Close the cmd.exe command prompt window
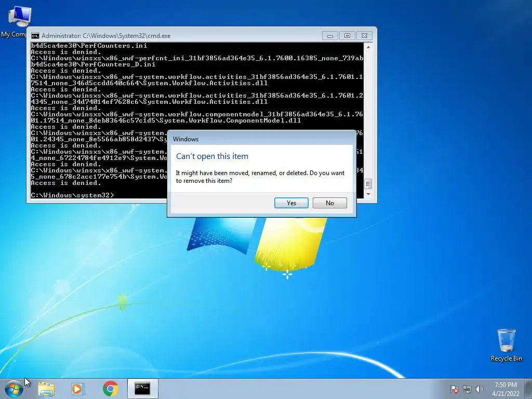Image resolution: width=532 pixels, height=399 pixels. [x=364, y=36]
